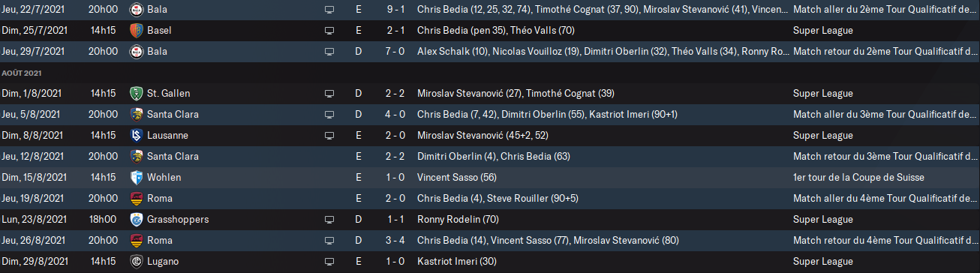Image resolution: width=980 pixels, height=273 pixels.
Task: Click TV broadcast icon on Lugano row
Action: tap(329, 262)
